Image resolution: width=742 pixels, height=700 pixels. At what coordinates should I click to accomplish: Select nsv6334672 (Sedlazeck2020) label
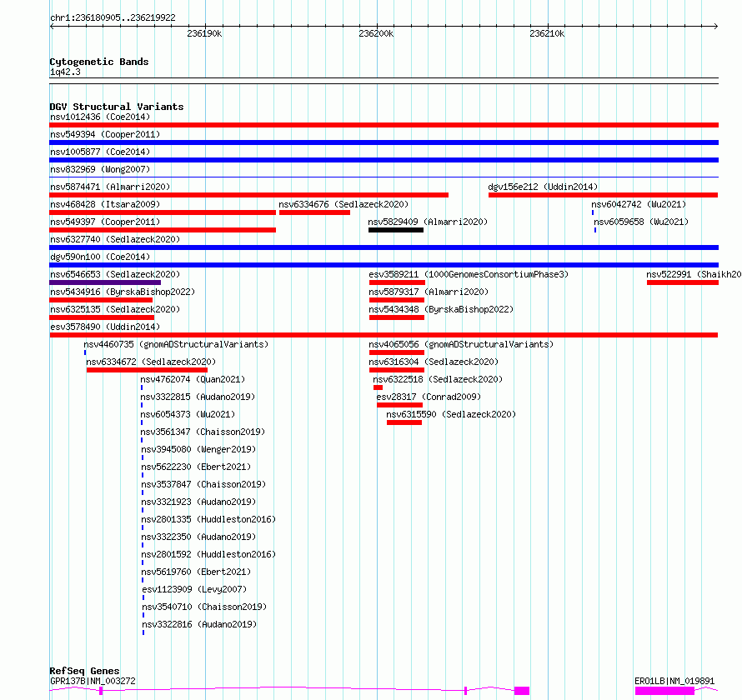151,362
